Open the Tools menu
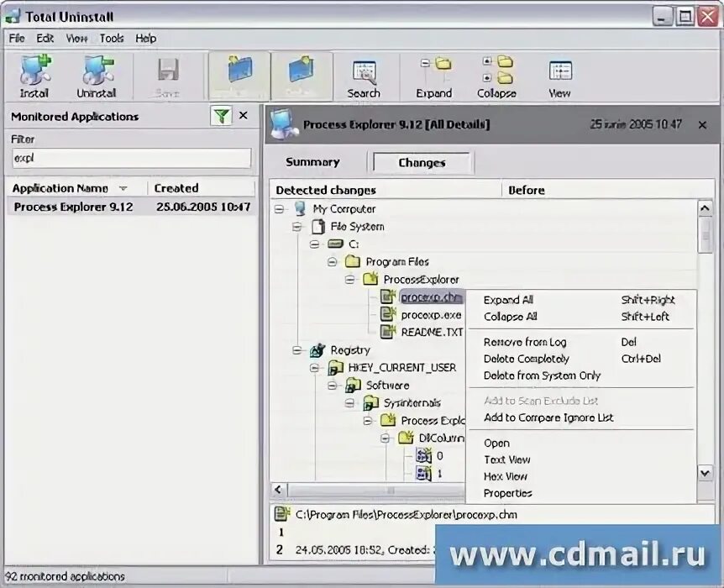Image resolution: width=724 pixels, height=588 pixels. tap(112, 39)
